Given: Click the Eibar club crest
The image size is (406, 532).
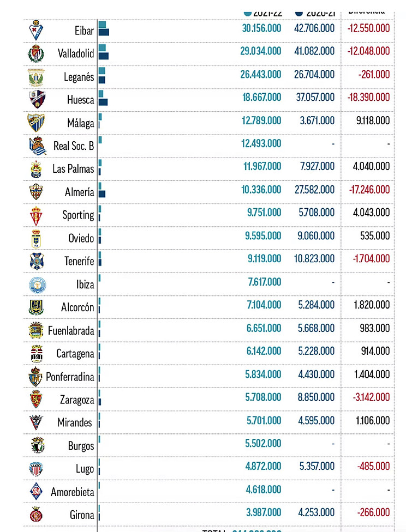Looking at the screenshot, I should tap(35, 30).
